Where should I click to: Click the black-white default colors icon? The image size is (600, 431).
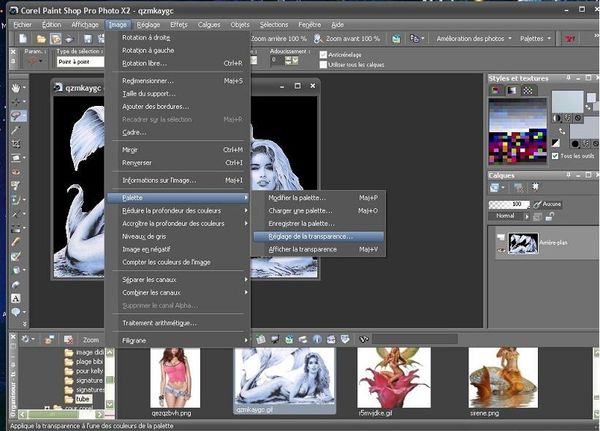tap(556, 143)
